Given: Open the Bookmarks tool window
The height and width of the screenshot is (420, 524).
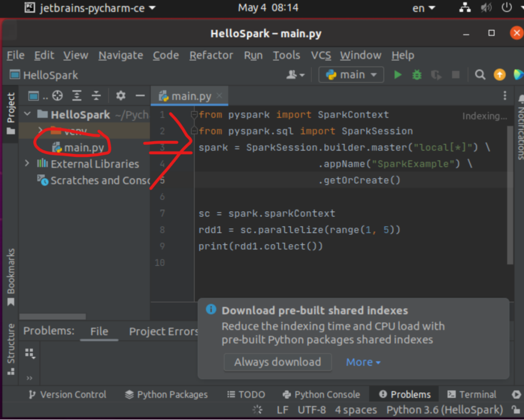Looking at the screenshot, I should tap(11, 277).
